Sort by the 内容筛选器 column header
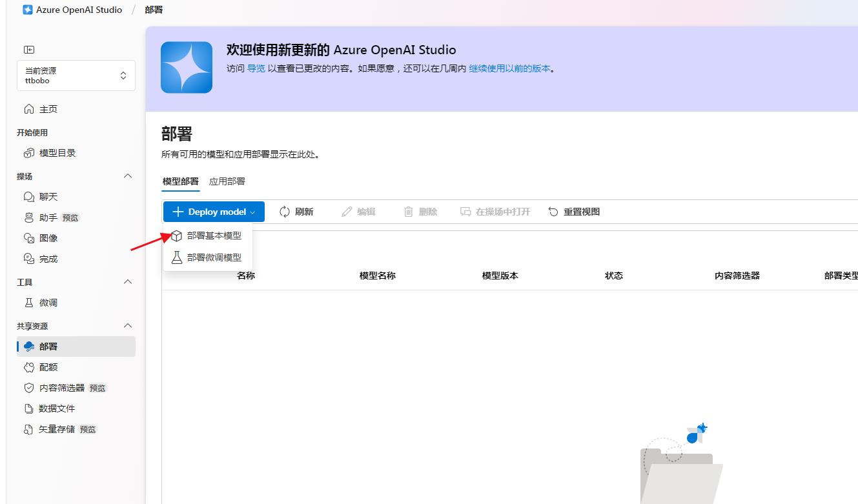 pyautogui.click(x=737, y=276)
